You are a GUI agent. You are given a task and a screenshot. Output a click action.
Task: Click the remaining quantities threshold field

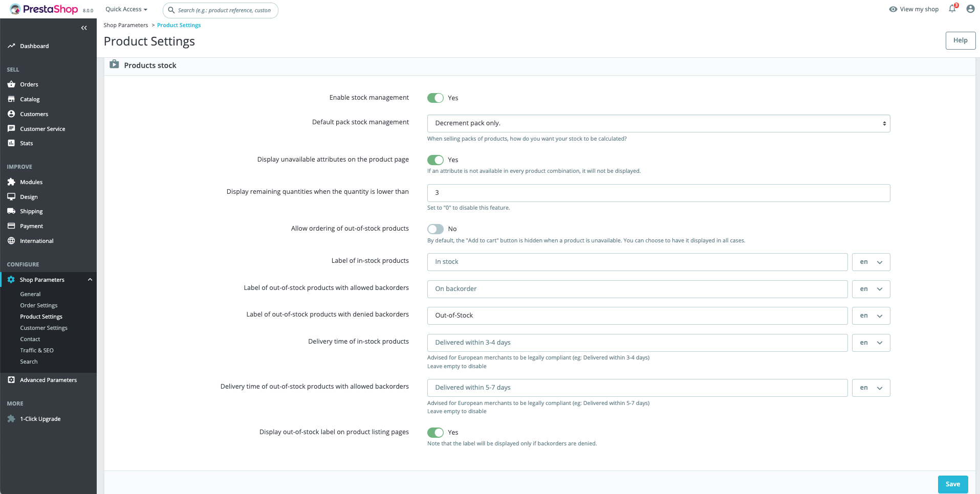tap(658, 193)
